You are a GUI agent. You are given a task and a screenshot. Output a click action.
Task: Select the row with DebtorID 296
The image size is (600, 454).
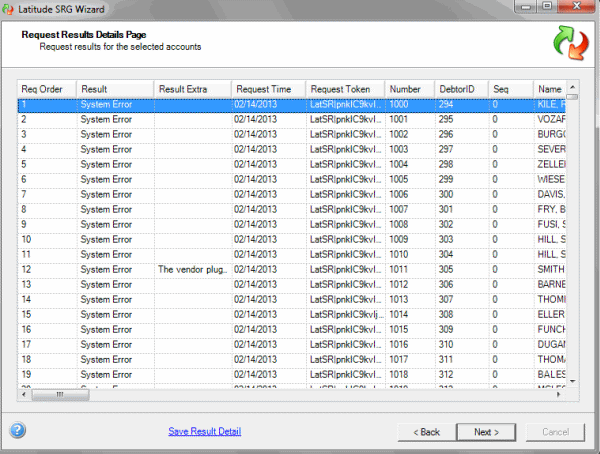coord(292,134)
